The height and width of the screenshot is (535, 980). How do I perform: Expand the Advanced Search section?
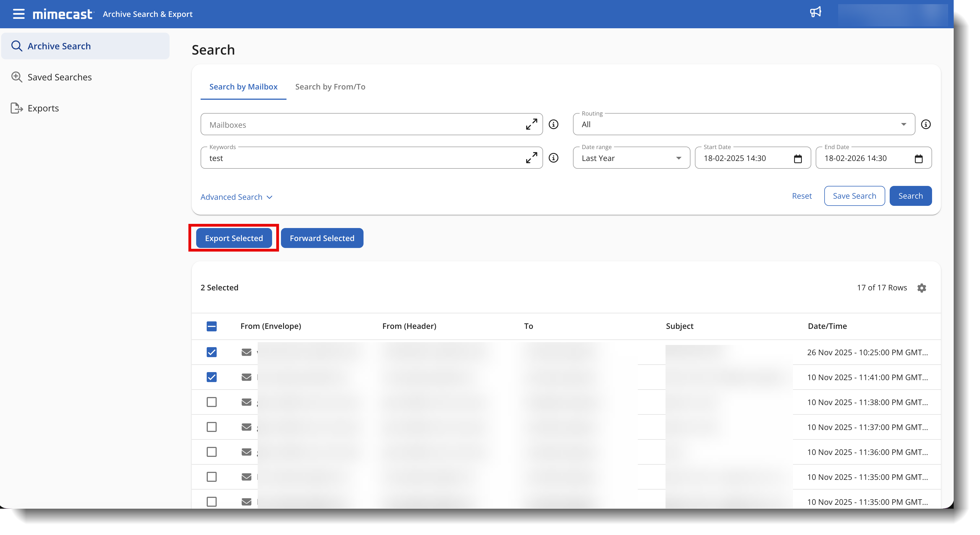pos(236,197)
